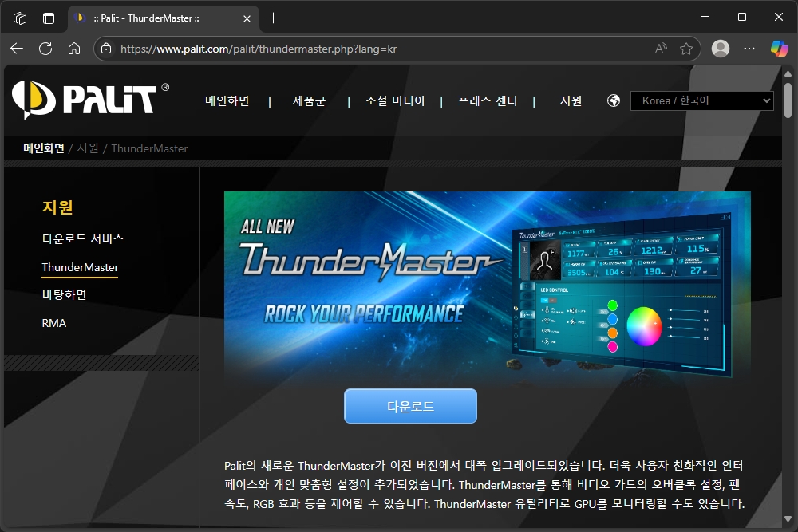The width and height of the screenshot is (798, 532).
Task: Open the 메인화면 navigation menu
Action: click(227, 100)
